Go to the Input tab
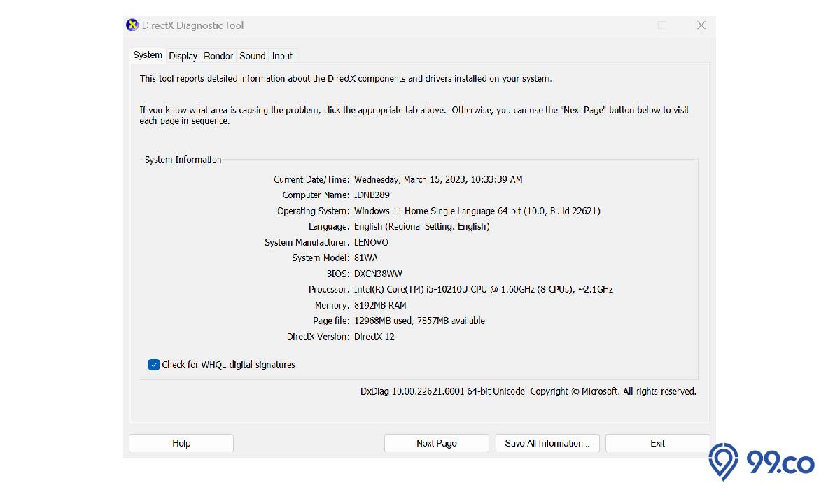The height and width of the screenshot is (504, 840). 282,56
